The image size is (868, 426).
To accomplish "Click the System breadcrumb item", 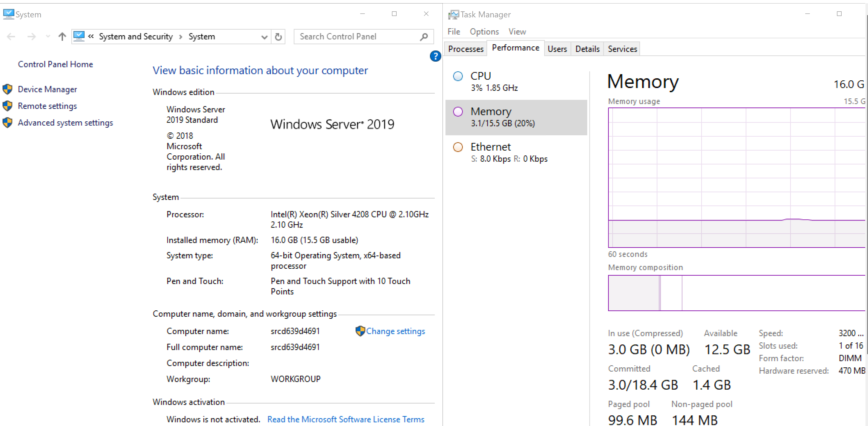I will click(x=202, y=36).
